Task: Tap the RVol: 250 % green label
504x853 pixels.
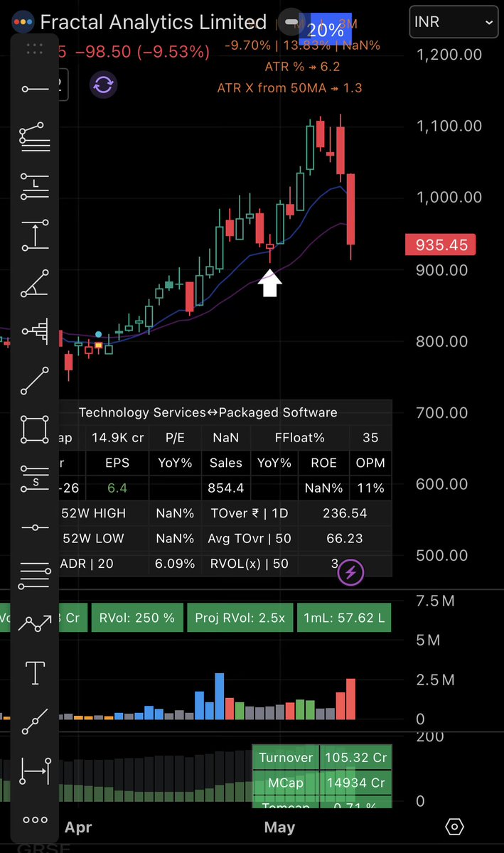Action: 137,618
